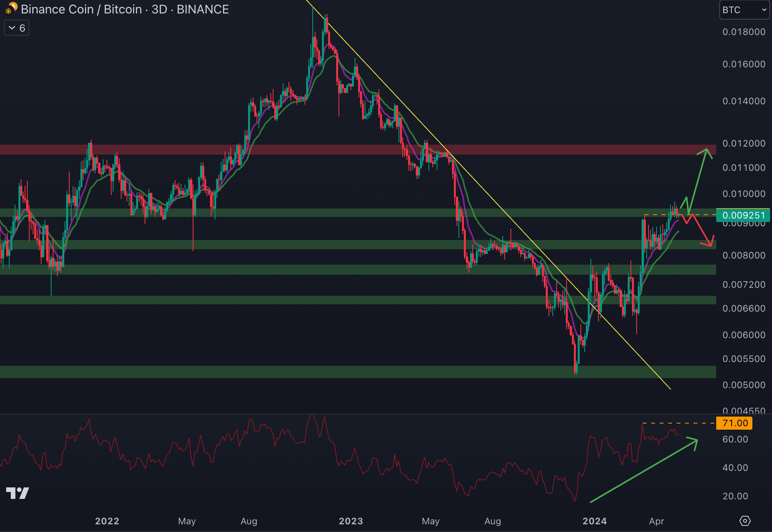The width and height of the screenshot is (772, 532).
Task: Click the 2023 time axis label
Action: [350, 521]
